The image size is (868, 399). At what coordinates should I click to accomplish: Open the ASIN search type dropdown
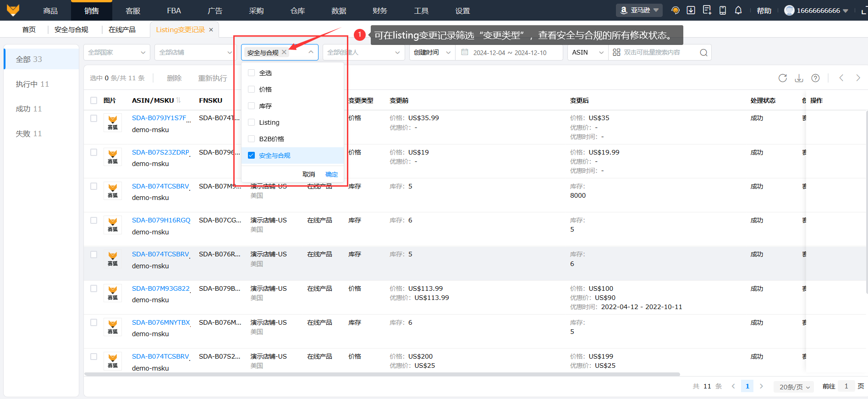(588, 53)
